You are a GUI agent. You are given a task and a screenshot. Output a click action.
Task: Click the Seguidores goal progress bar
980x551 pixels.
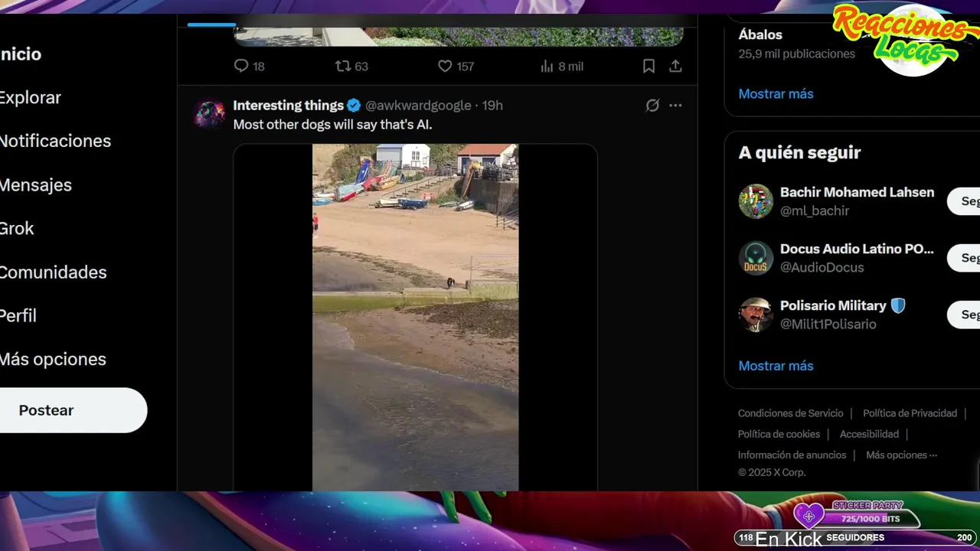pos(854,538)
